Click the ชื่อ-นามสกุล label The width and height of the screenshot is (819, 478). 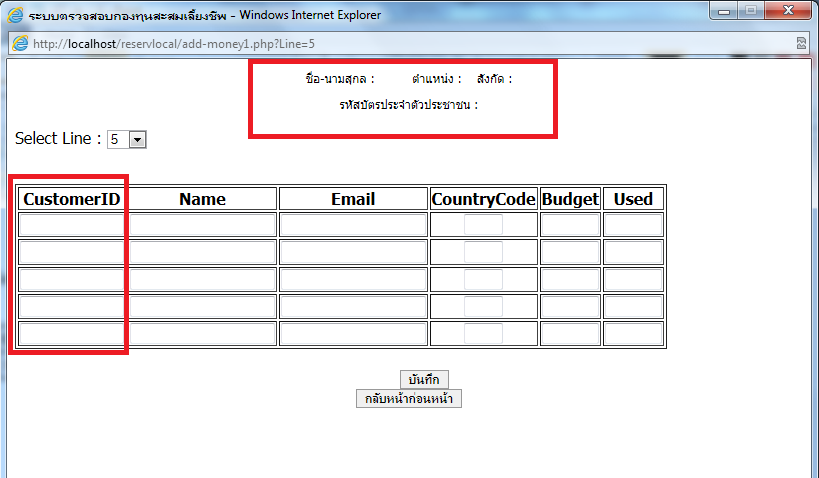tap(340, 79)
